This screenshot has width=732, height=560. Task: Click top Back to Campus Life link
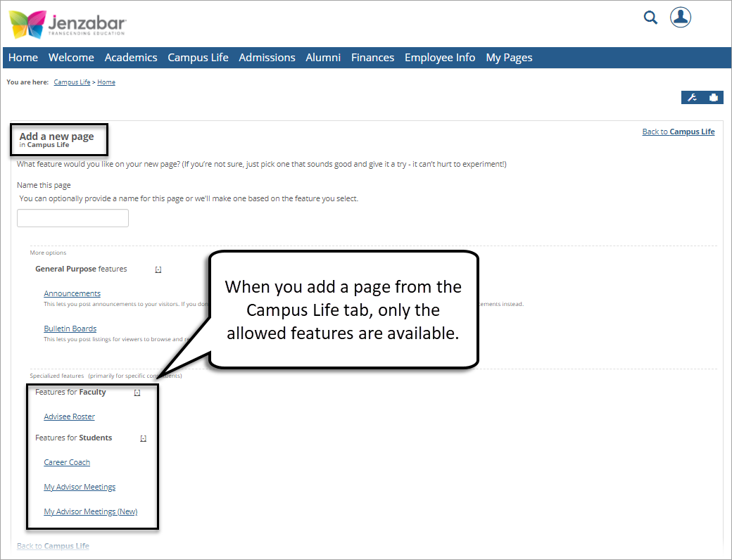(679, 132)
